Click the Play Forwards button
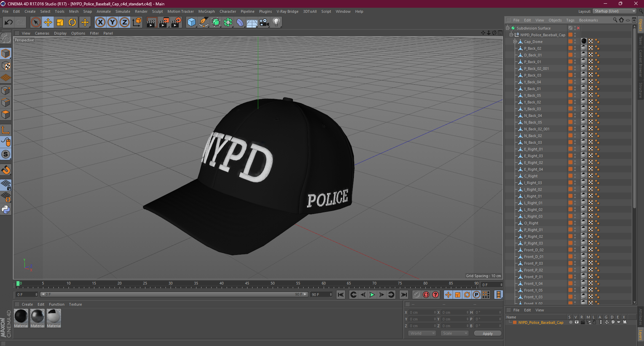 tap(372, 295)
